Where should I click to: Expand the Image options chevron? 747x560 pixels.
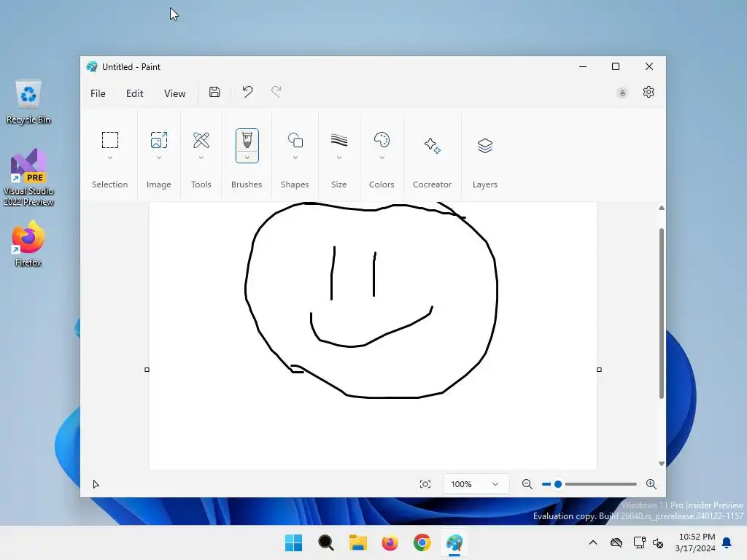158,157
